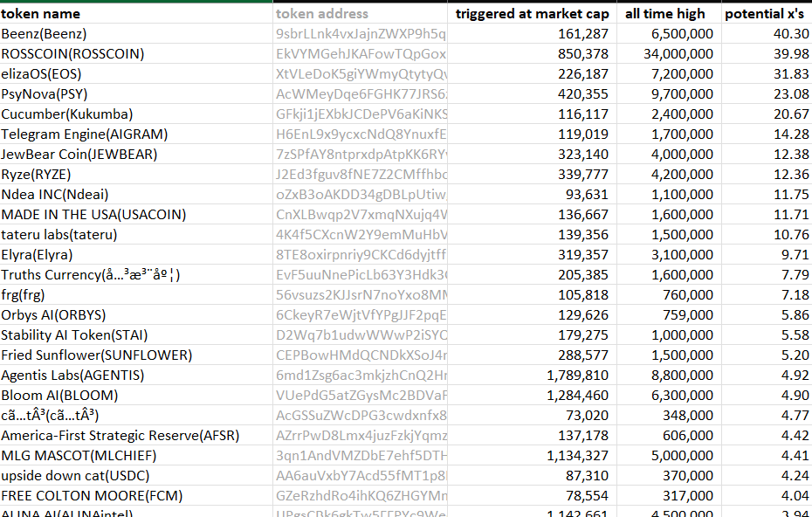Viewport: 812px width, 517px height.
Task: Select address starting with 9sbrLLnk4vxJajn
Action: pyautogui.click(x=360, y=34)
